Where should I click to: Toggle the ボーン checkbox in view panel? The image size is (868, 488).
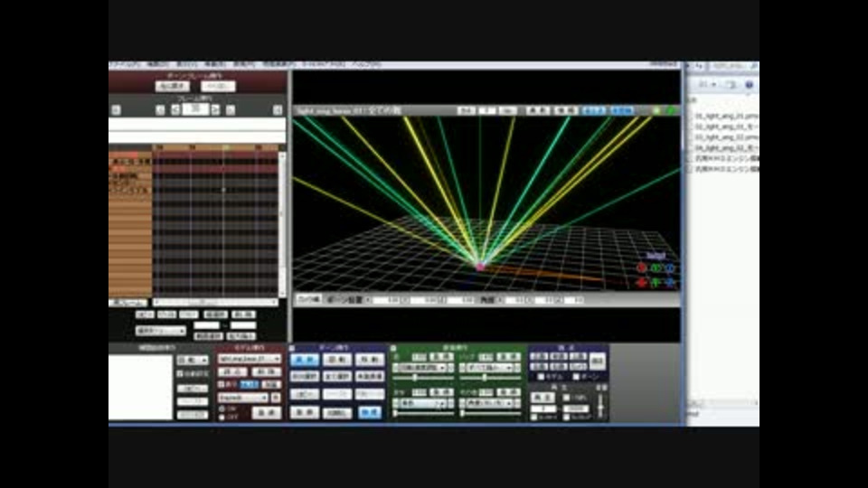tap(576, 377)
